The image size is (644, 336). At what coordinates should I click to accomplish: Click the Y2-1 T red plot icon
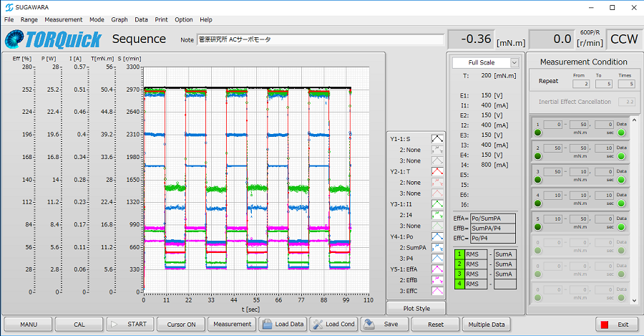click(436, 172)
